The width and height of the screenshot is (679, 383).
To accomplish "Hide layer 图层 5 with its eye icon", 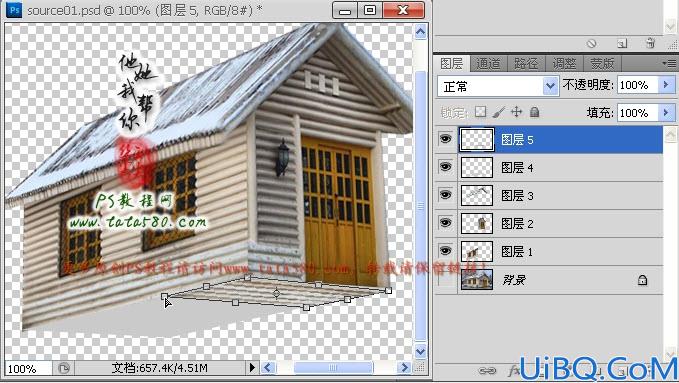I will coord(445,139).
